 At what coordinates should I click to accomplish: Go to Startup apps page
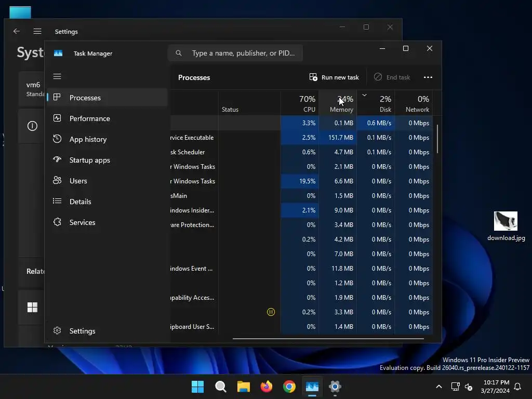pyautogui.click(x=107, y=160)
